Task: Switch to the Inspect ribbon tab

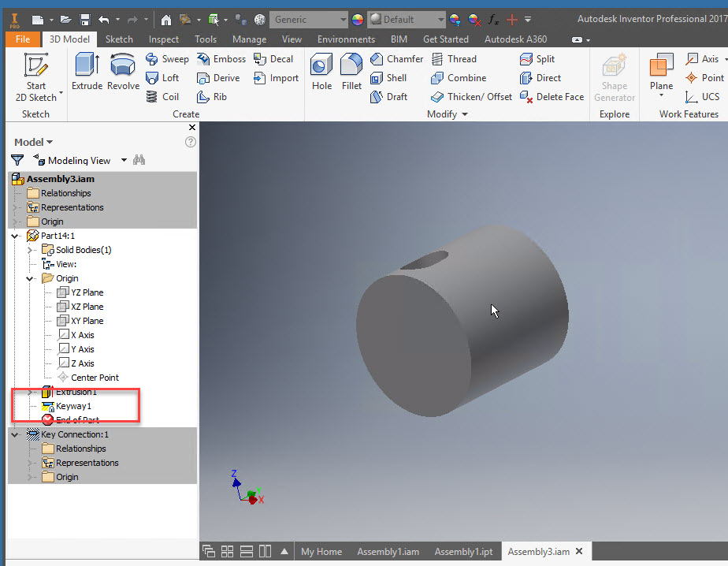Action: coord(163,38)
